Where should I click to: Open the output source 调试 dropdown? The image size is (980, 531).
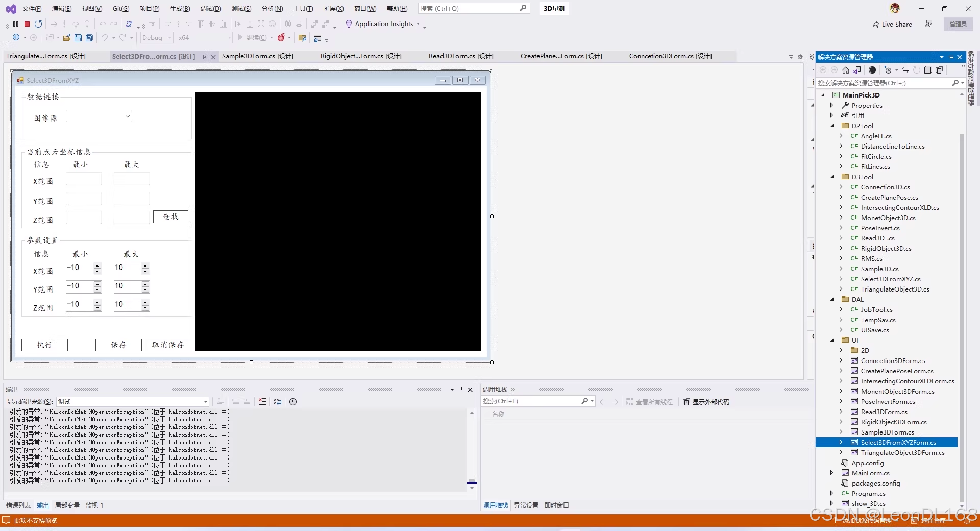tap(206, 402)
